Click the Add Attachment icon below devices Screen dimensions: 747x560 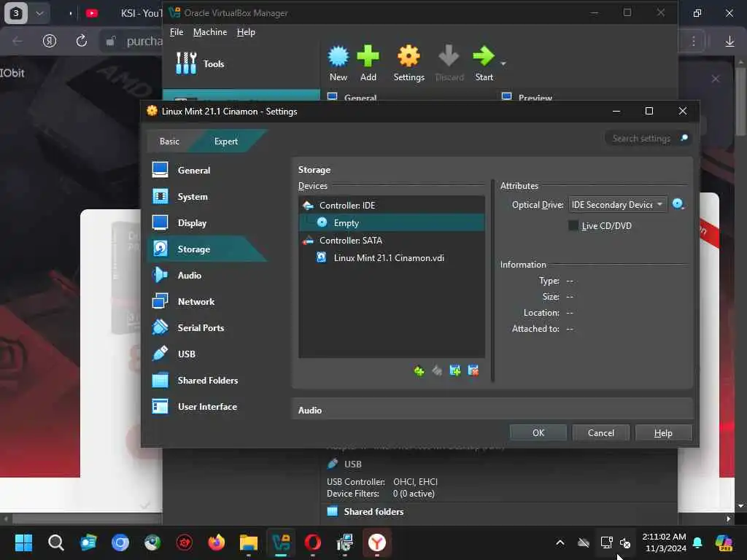click(x=455, y=370)
